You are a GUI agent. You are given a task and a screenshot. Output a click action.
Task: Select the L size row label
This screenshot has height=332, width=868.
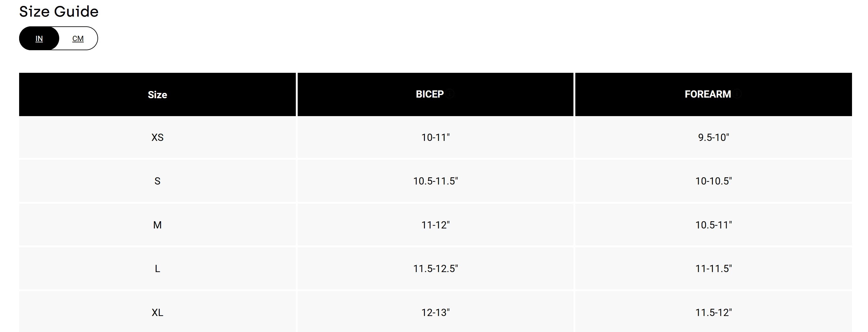157,269
